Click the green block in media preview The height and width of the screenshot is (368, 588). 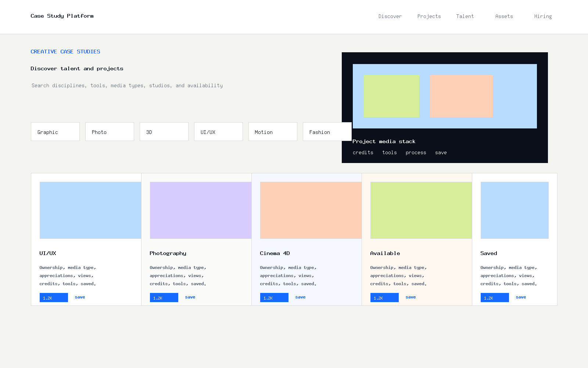pos(391,96)
